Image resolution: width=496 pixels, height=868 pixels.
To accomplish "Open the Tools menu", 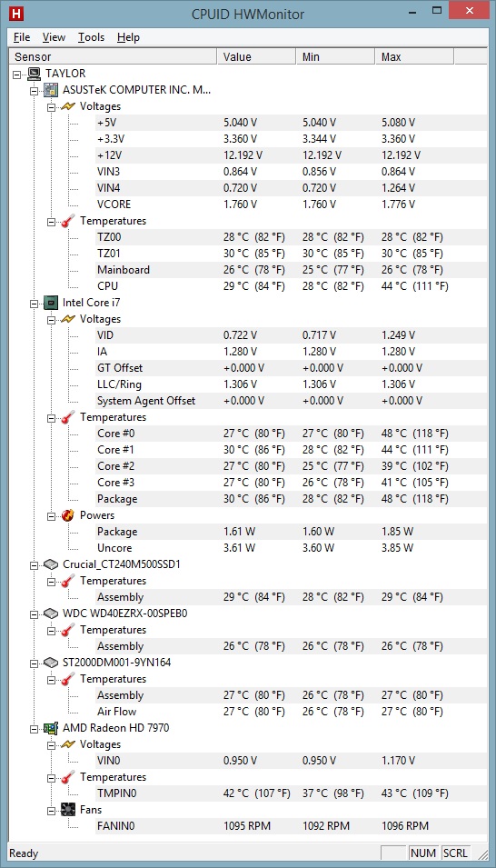I will pos(92,37).
